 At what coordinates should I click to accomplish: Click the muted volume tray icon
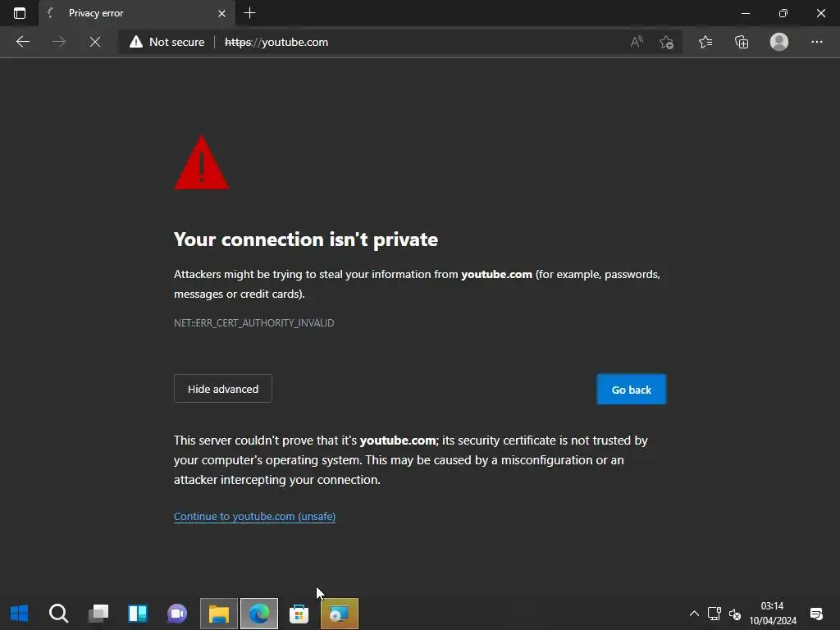click(735, 614)
